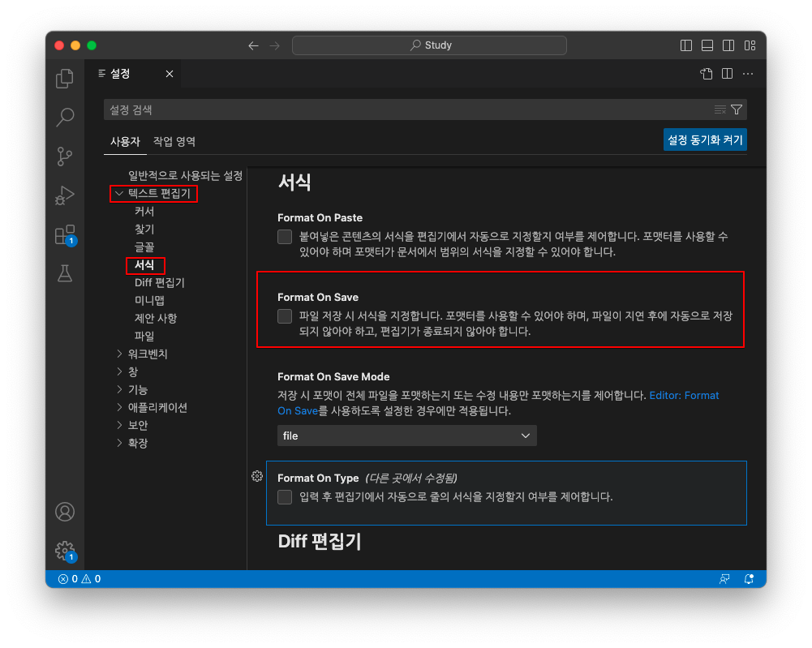Screen dimensions: 812x648
Task: Select the 설정 editor tab
Action: click(132, 74)
